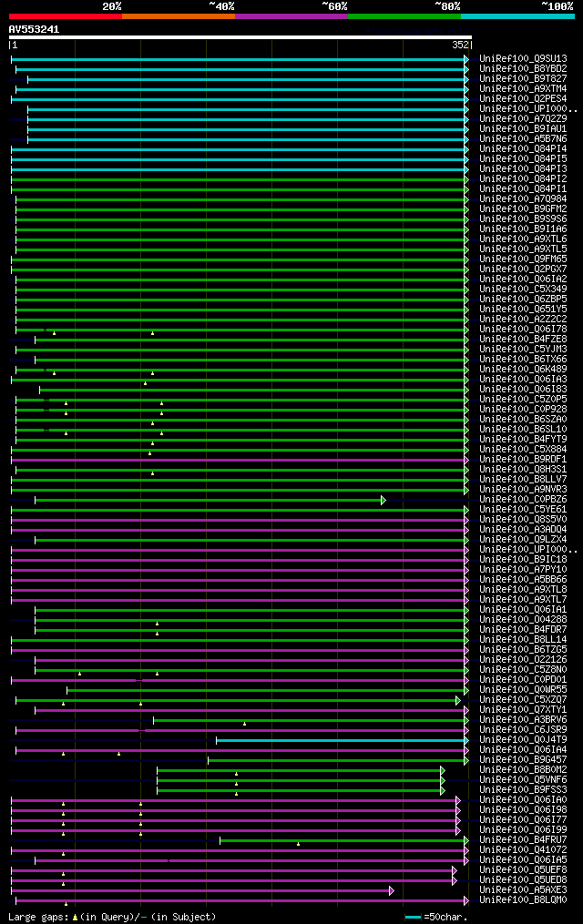Select the UniRef100_O22126 label
This screenshot has width=583, height=924.
(523, 660)
